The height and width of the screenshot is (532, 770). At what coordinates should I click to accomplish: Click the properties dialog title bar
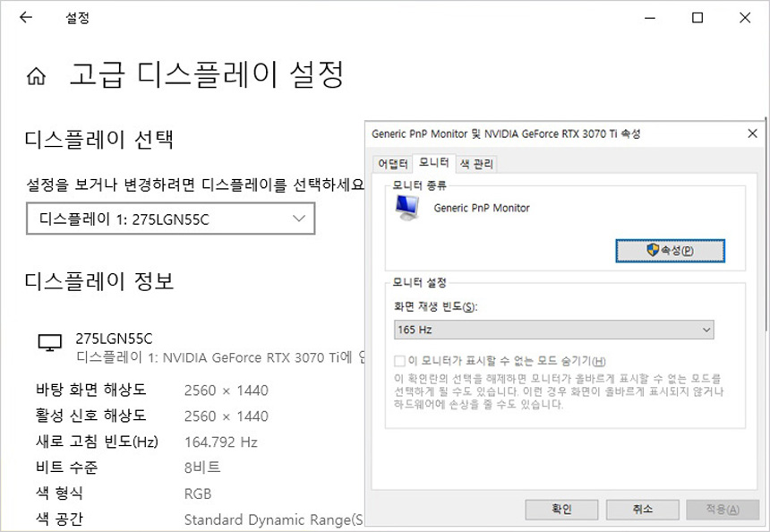(537, 133)
